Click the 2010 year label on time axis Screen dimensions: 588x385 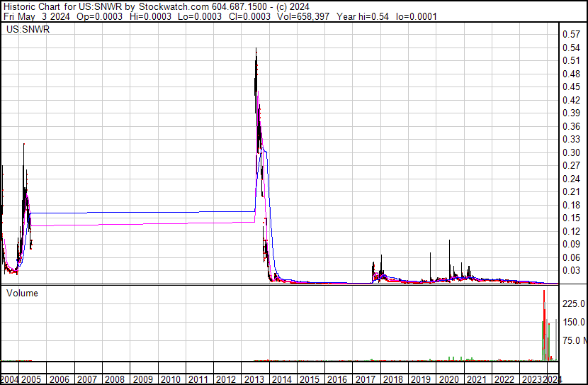point(171,380)
